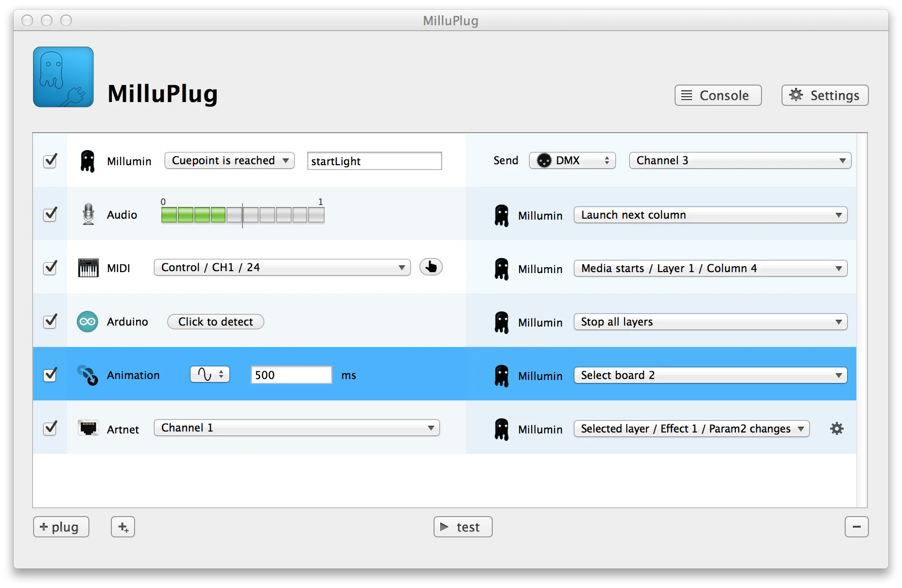The height and width of the screenshot is (588, 902).
Task: Click the MIDI row label
Action: tap(119, 268)
